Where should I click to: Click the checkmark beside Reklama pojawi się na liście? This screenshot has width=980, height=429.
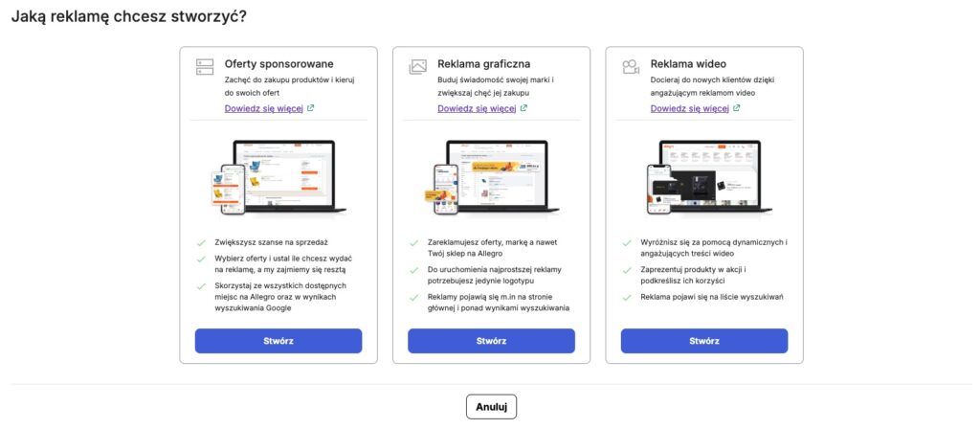tap(626, 297)
